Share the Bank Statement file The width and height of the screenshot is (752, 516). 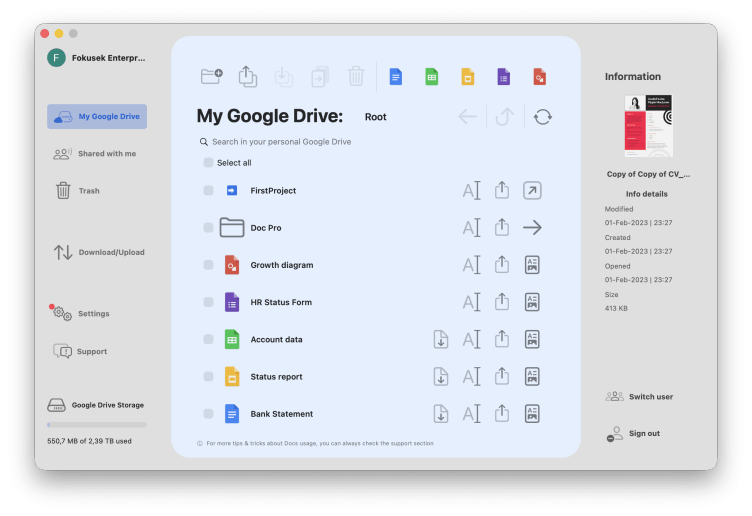tap(502, 412)
